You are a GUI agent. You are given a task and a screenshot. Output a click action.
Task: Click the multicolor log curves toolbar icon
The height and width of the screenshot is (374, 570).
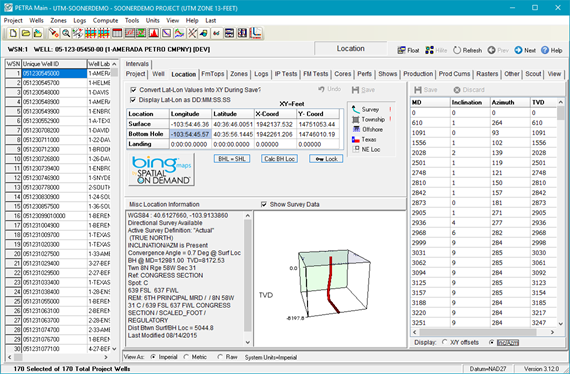tap(179, 33)
